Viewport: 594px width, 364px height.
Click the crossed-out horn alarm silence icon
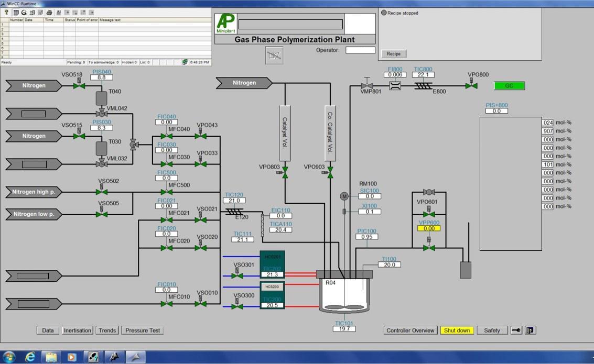click(x=274, y=55)
